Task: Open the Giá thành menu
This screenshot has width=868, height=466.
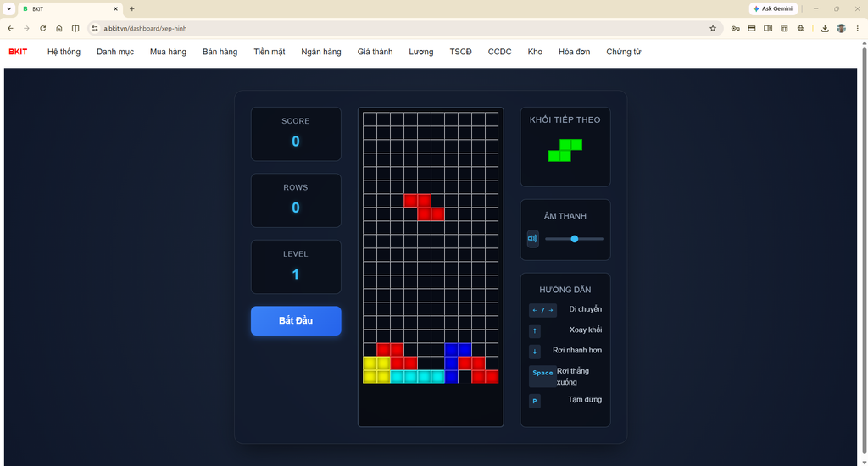Action: click(x=375, y=52)
